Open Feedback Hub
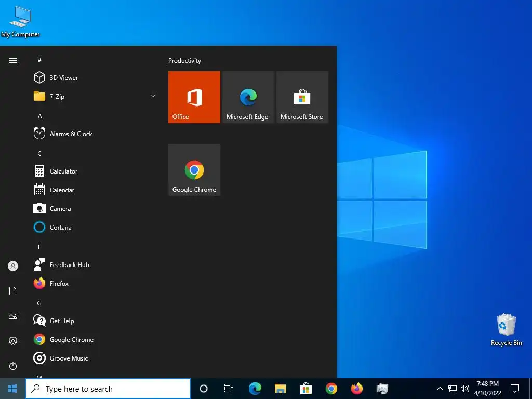Screen dimensions: 532x399 click(95, 264)
